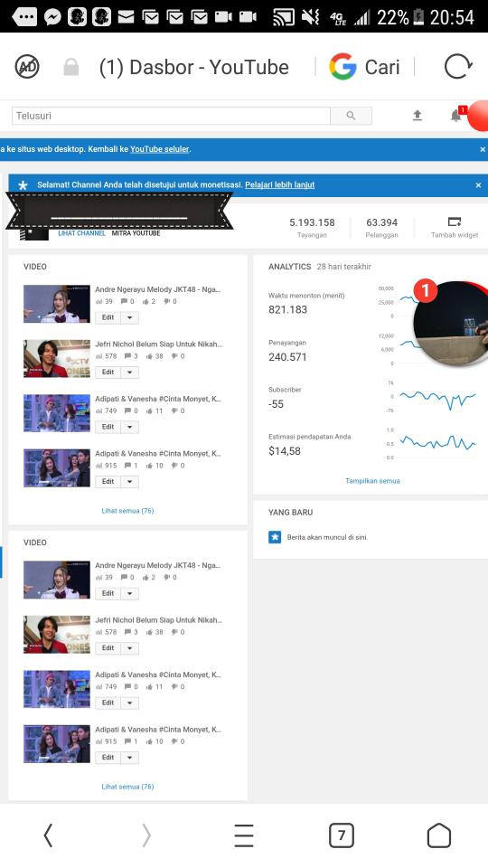Click the search magnifier button
Viewport: 488px width, 868px height.
[351, 116]
